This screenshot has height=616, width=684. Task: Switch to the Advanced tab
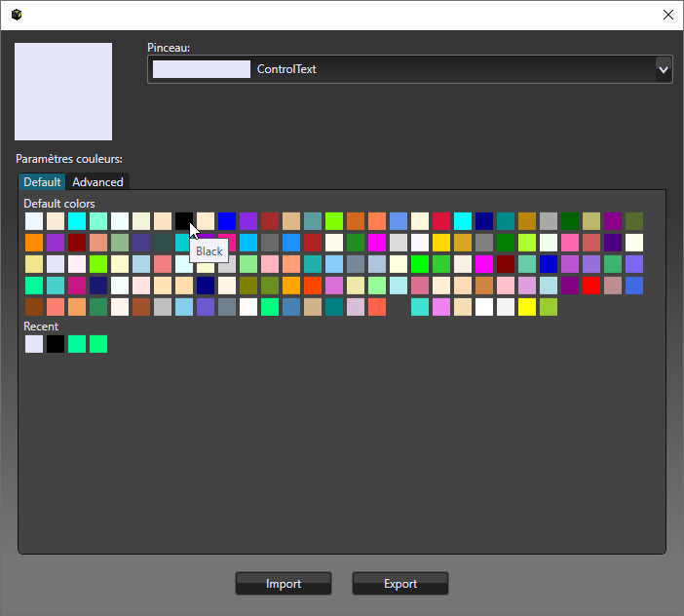[97, 182]
